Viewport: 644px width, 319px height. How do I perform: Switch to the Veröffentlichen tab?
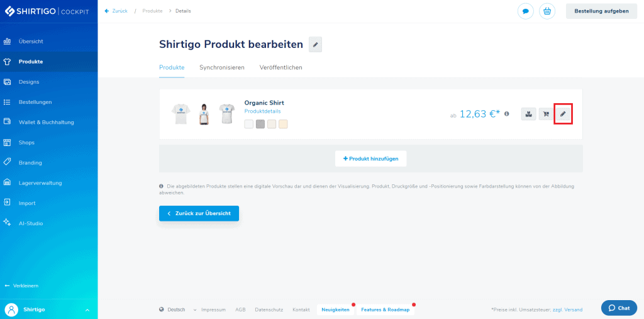[280, 67]
